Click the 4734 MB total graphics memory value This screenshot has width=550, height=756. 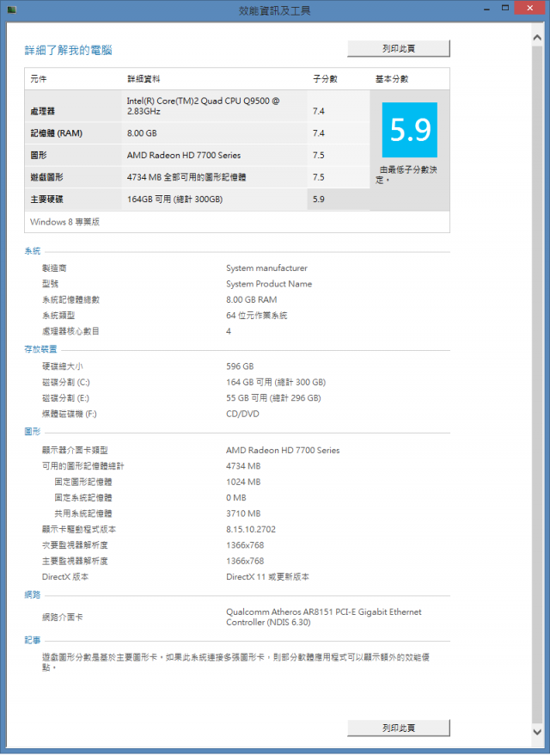tap(243, 466)
